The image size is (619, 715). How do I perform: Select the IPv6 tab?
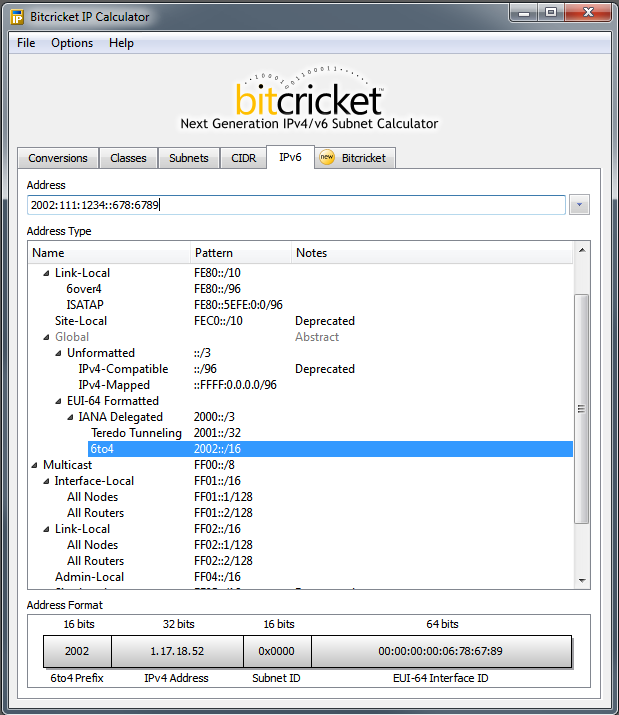[x=291, y=157]
